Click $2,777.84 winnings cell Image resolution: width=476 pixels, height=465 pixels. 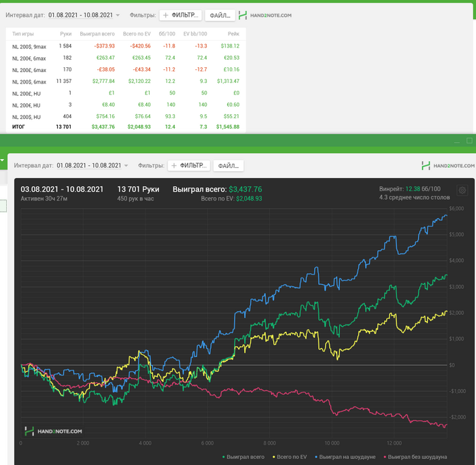coord(103,82)
